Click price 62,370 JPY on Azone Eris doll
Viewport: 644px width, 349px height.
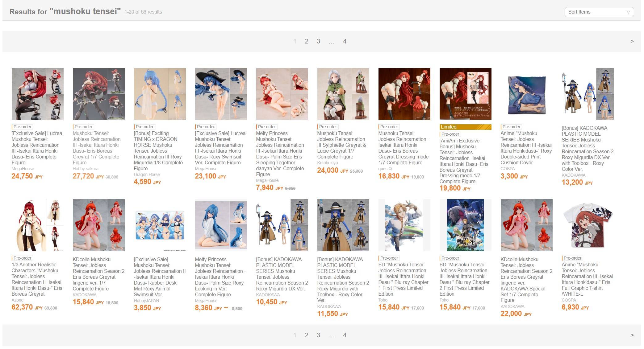(27, 307)
